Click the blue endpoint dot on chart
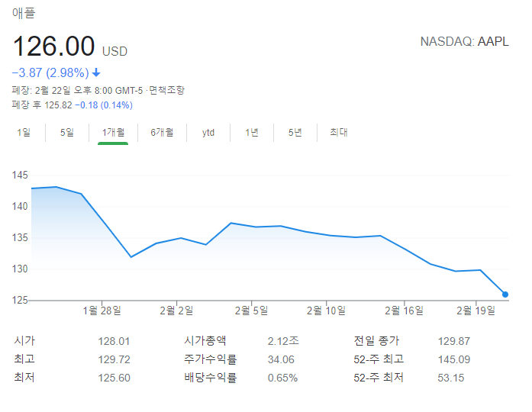 (505, 295)
